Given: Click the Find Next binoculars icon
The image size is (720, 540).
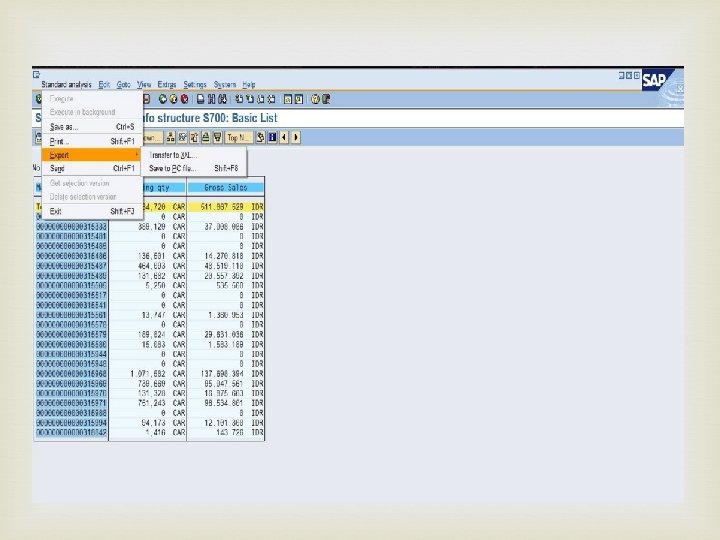Looking at the screenshot, I should [223, 99].
